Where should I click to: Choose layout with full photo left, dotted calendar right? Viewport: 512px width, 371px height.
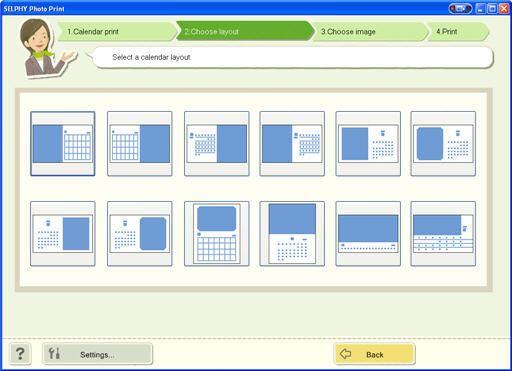point(292,144)
